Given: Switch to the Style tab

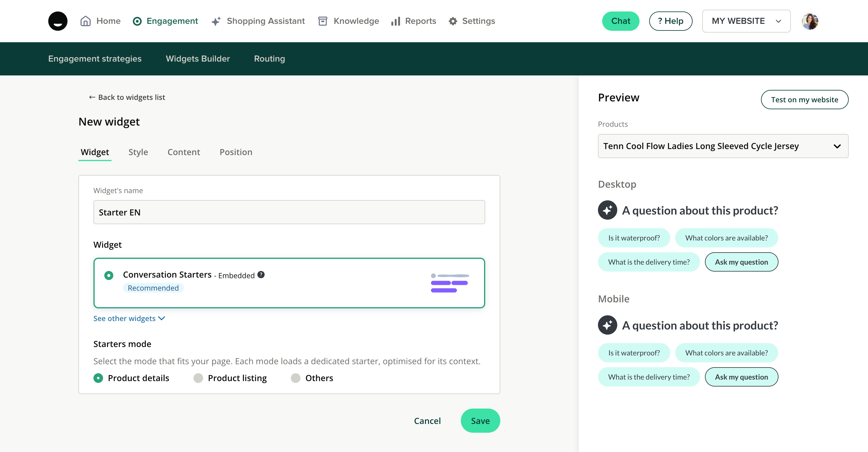Looking at the screenshot, I should [x=138, y=152].
